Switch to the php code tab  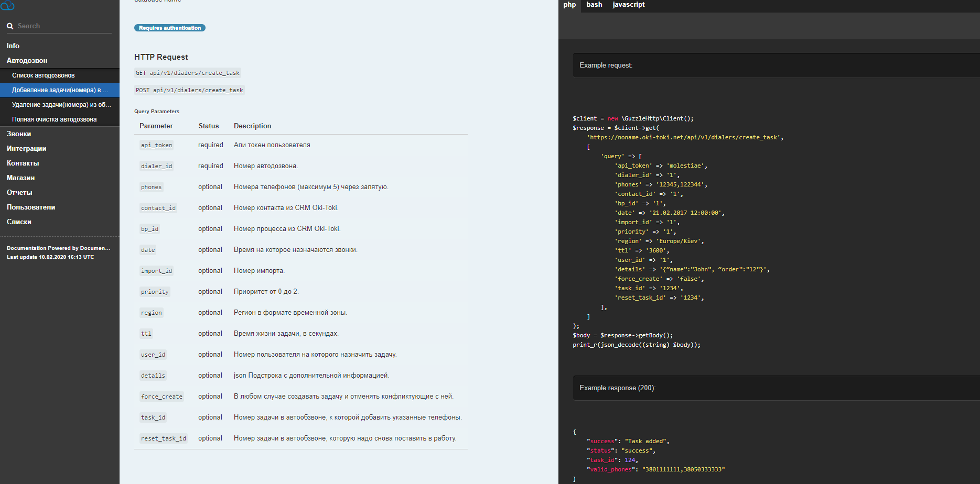coord(569,5)
